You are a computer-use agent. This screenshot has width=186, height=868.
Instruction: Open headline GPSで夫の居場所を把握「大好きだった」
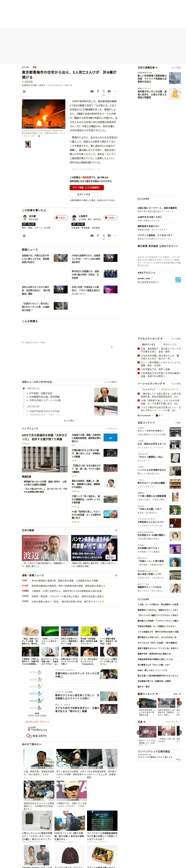pyautogui.click(x=45, y=437)
